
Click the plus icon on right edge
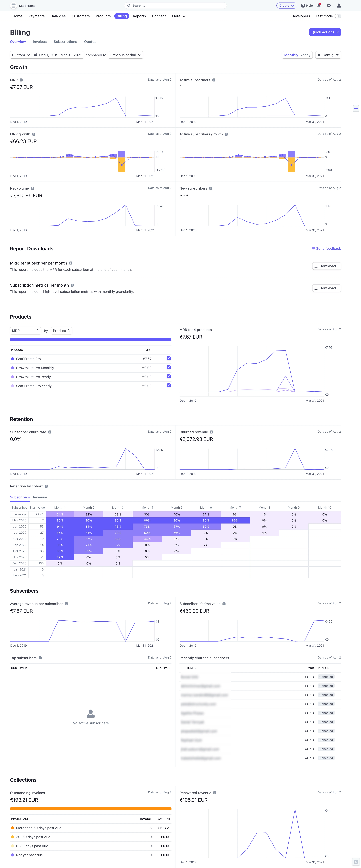[356, 109]
